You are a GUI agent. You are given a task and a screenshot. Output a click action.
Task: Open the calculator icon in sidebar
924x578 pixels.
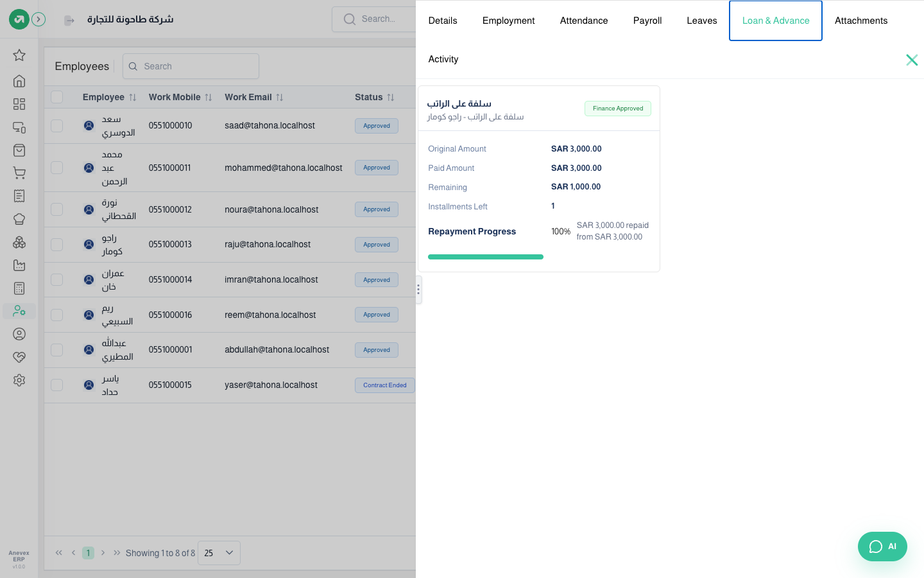coord(19,288)
